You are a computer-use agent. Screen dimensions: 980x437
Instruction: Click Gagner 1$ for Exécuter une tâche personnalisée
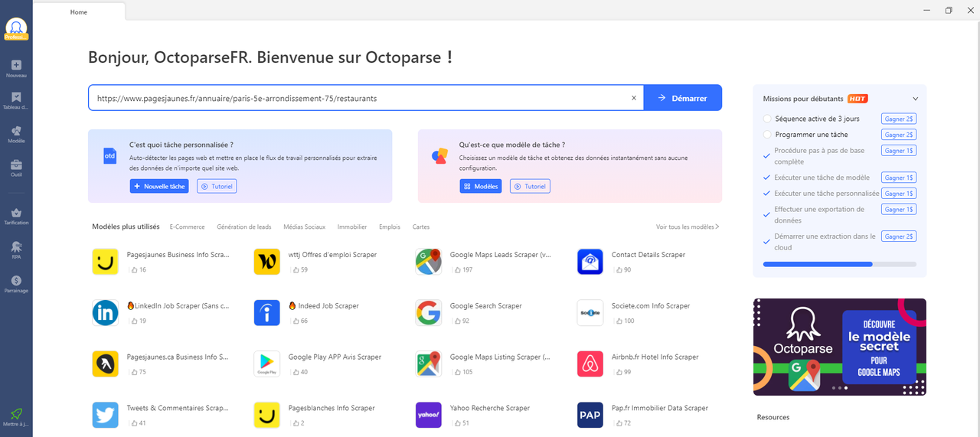[899, 194]
